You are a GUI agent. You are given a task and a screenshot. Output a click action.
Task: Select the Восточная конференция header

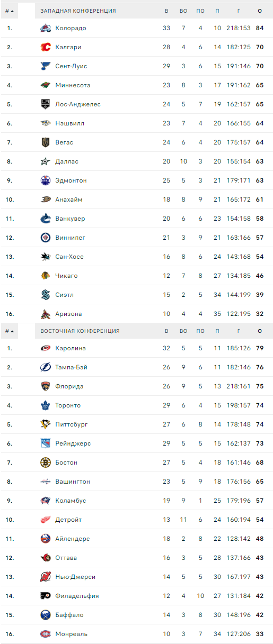pos(80,331)
